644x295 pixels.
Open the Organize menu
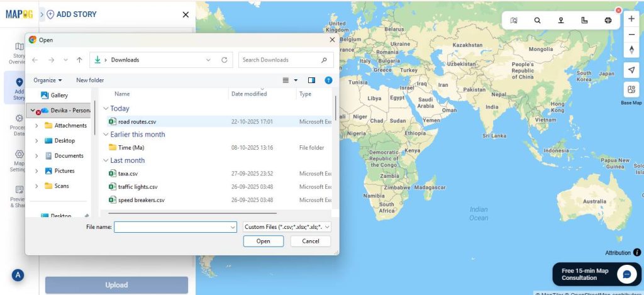pos(48,80)
